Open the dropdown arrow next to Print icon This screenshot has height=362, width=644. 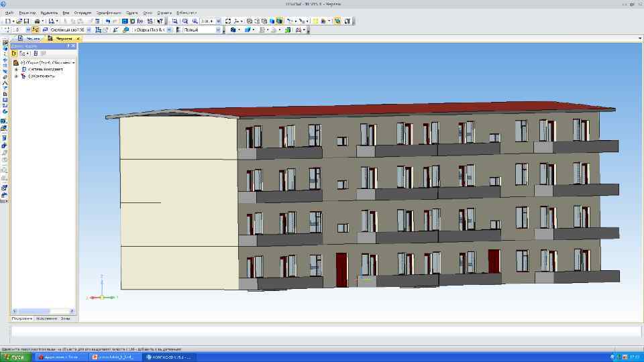43,21
